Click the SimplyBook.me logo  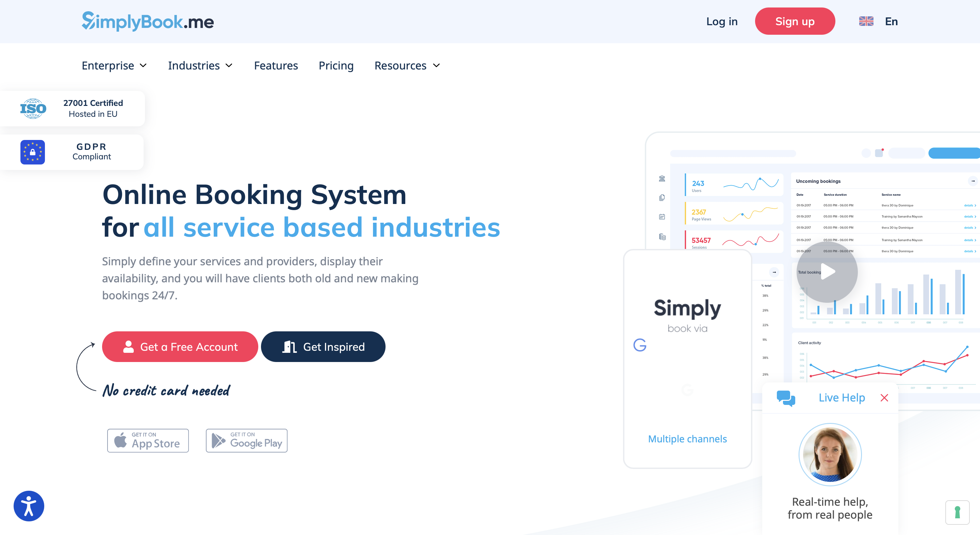point(148,22)
